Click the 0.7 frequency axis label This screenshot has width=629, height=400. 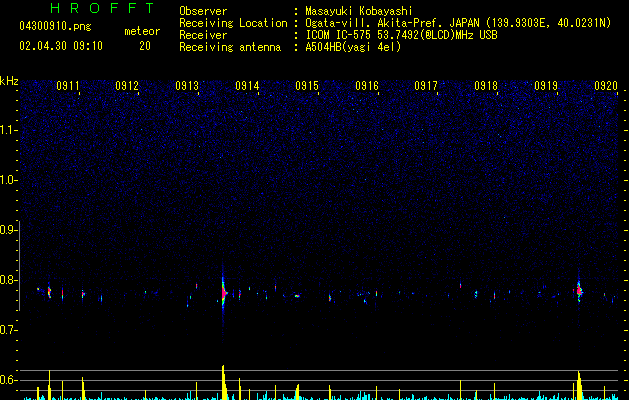[x=9, y=330]
